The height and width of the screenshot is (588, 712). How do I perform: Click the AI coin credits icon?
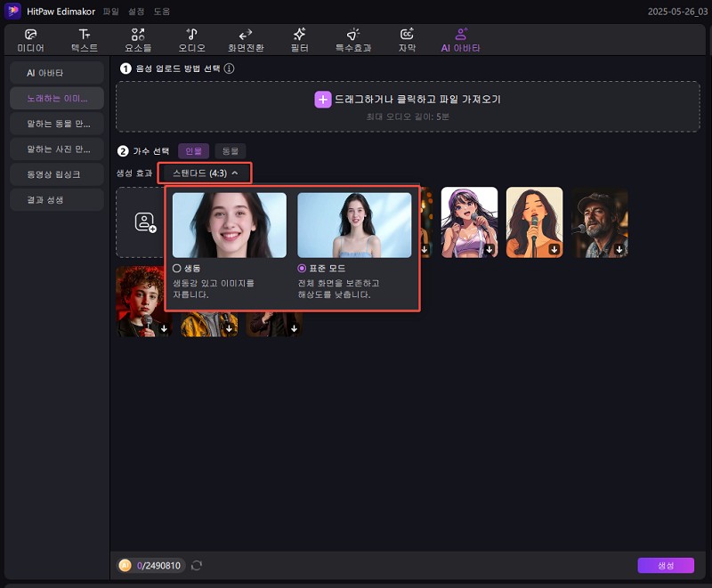(125, 565)
